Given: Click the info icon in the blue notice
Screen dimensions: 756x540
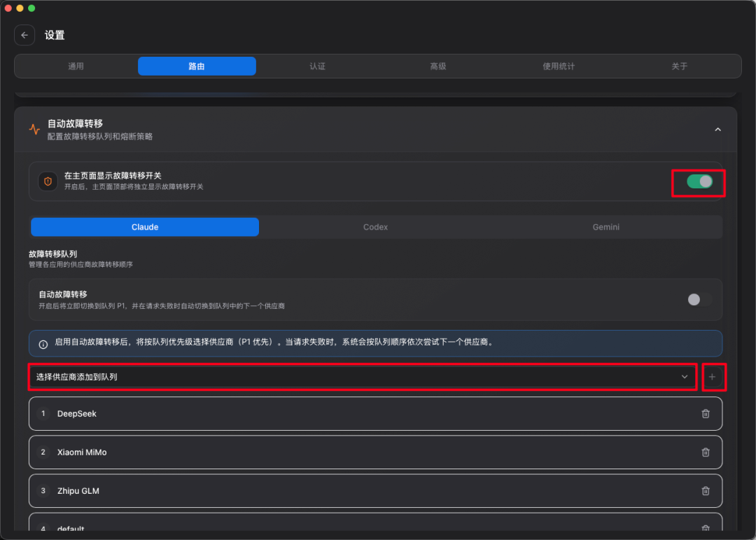Looking at the screenshot, I should pos(43,344).
